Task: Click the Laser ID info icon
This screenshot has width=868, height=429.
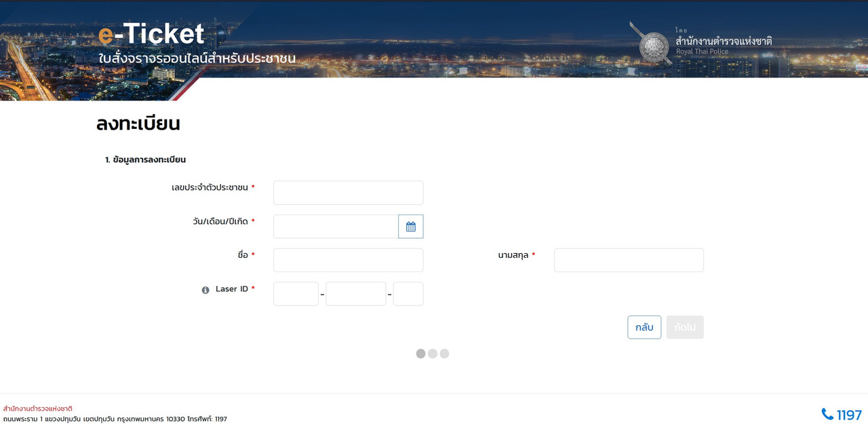Action: (205, 290)
